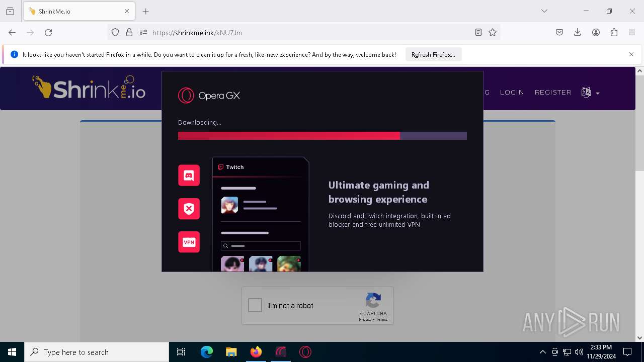This screenshot has height=362, width=644.
Task: Click the VPN icon in Opera GX installer
Action: tap(189, 242)
